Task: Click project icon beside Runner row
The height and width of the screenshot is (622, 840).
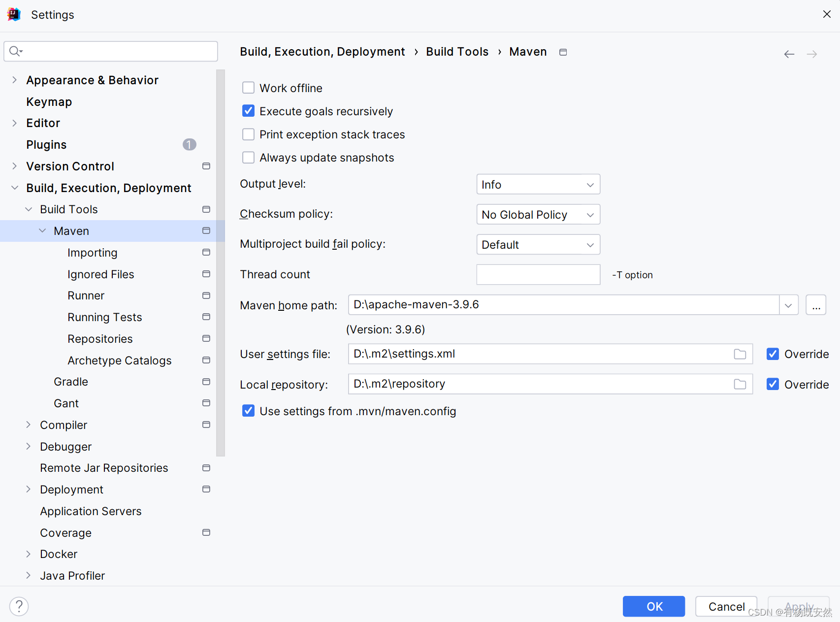Action: point(206,295)
